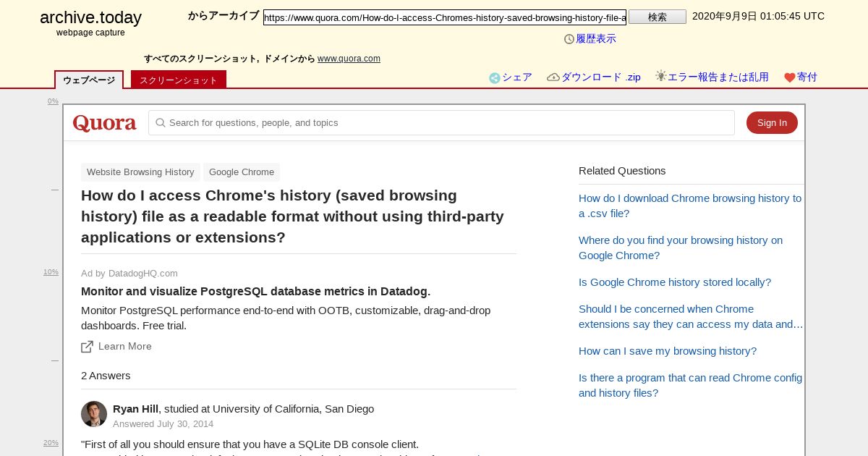Switch to the ウェブページ tab
This screenshot has height=456, width=868.
[89, 80]
